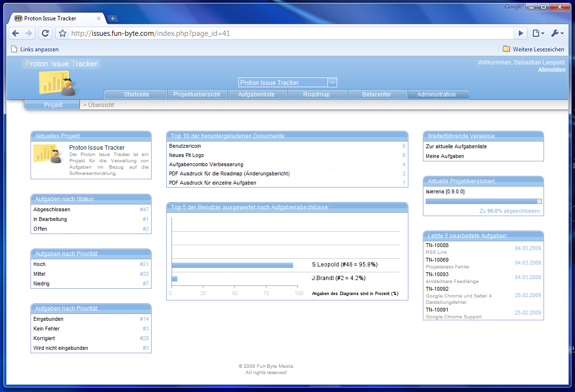
Task: Open the Meine Aufgaben link
Action: coord(445,156)
